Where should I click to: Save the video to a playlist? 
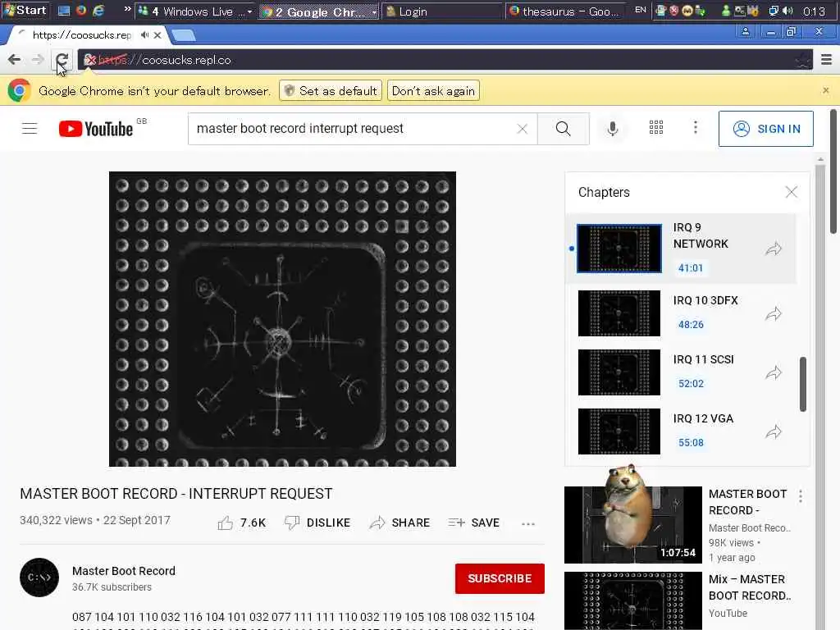(x=473, y=523)
